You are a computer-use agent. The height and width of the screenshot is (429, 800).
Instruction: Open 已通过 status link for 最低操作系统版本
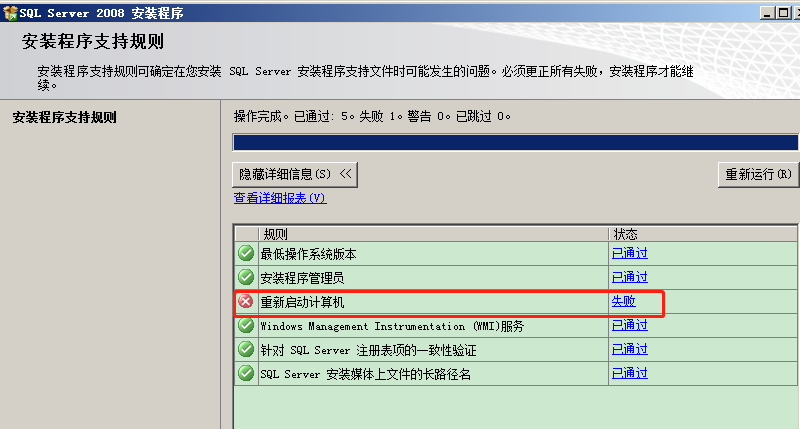(x=630, y=253)
